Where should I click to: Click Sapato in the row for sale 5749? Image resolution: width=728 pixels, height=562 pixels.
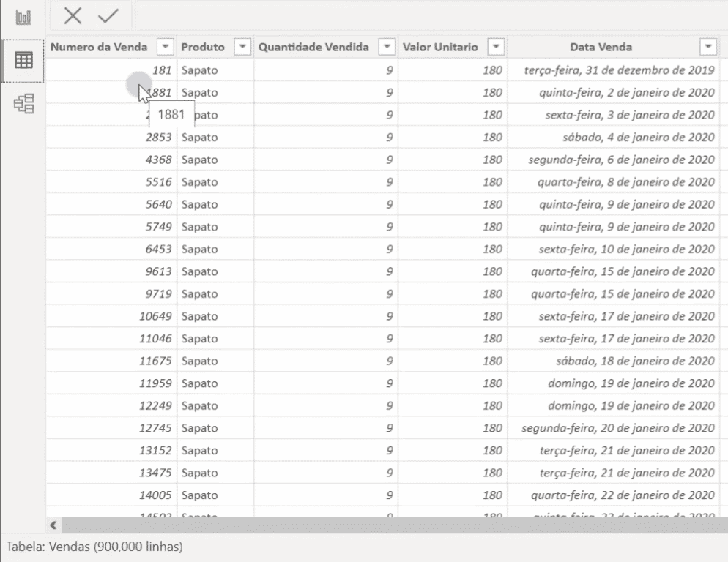200,227
